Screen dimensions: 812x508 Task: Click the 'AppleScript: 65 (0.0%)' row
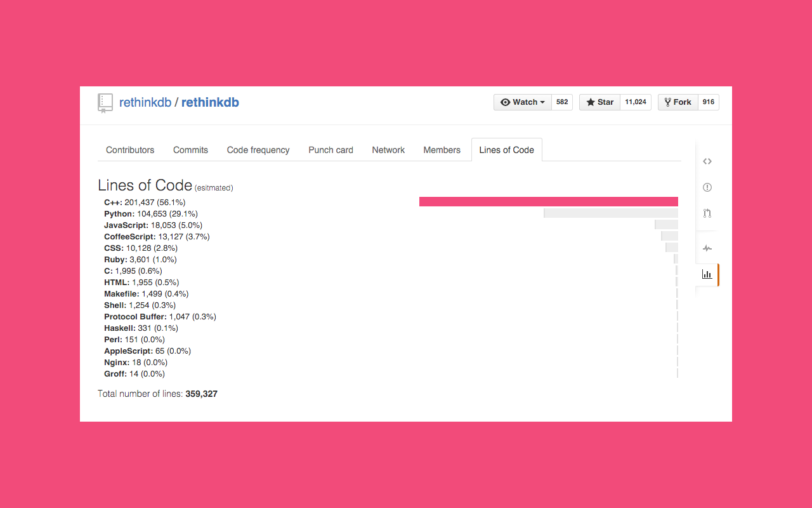coord(148,351)
